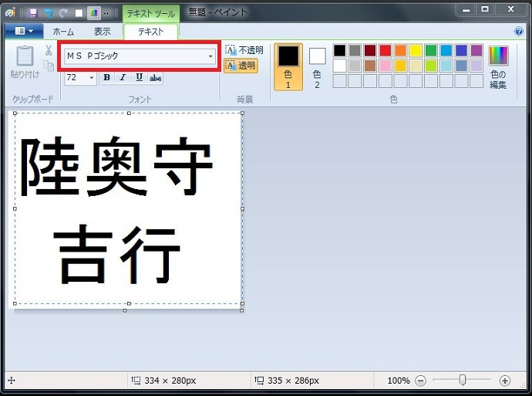Open the Paint file menu button
The image size is (532, 396).
[x=24, y=31]
